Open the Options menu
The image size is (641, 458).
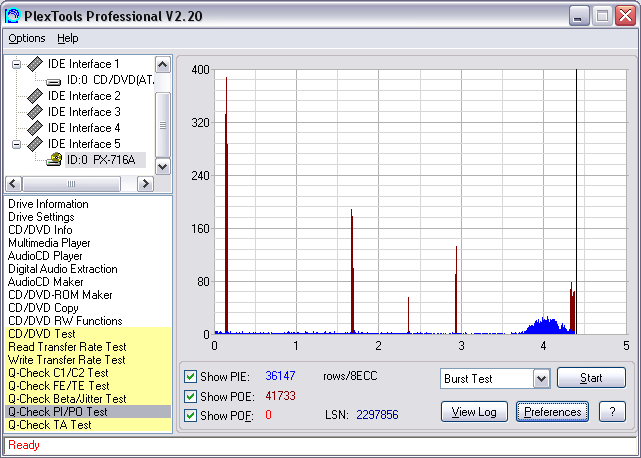pyautogui.click(x=27, y=38)
